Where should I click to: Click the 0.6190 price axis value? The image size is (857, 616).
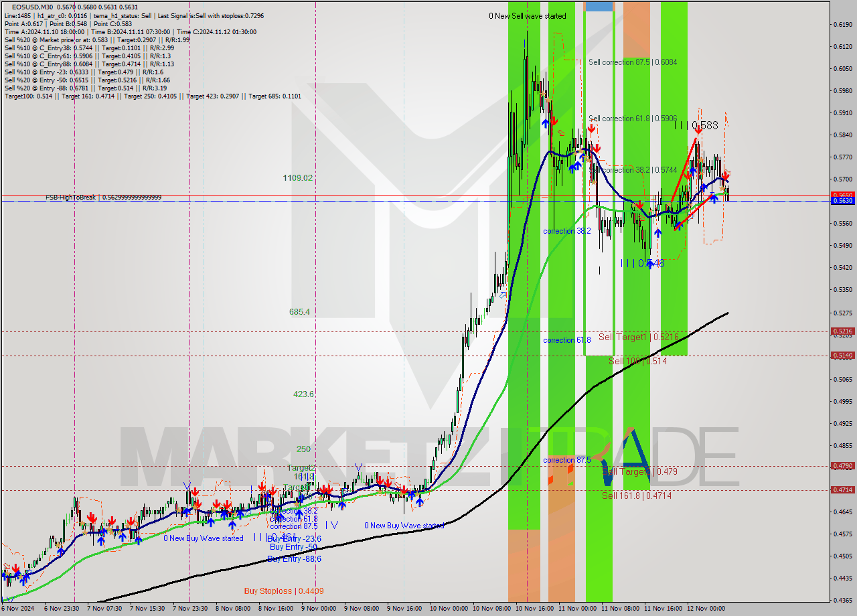[x=842, y=24]
